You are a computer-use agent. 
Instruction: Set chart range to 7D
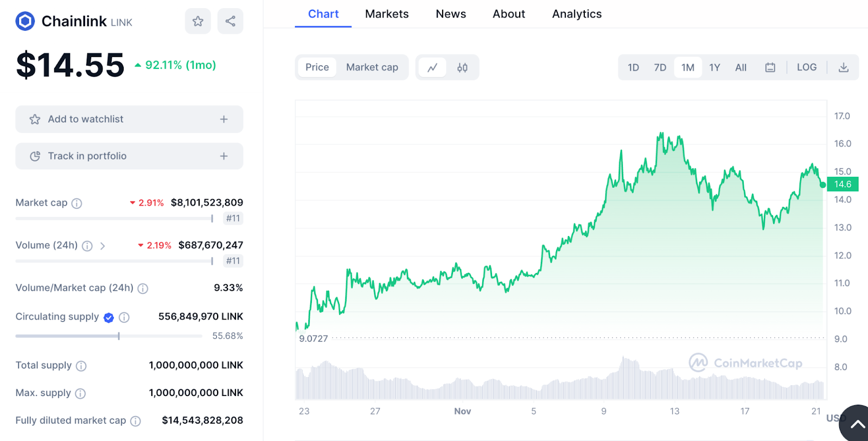tap(660, 68)
